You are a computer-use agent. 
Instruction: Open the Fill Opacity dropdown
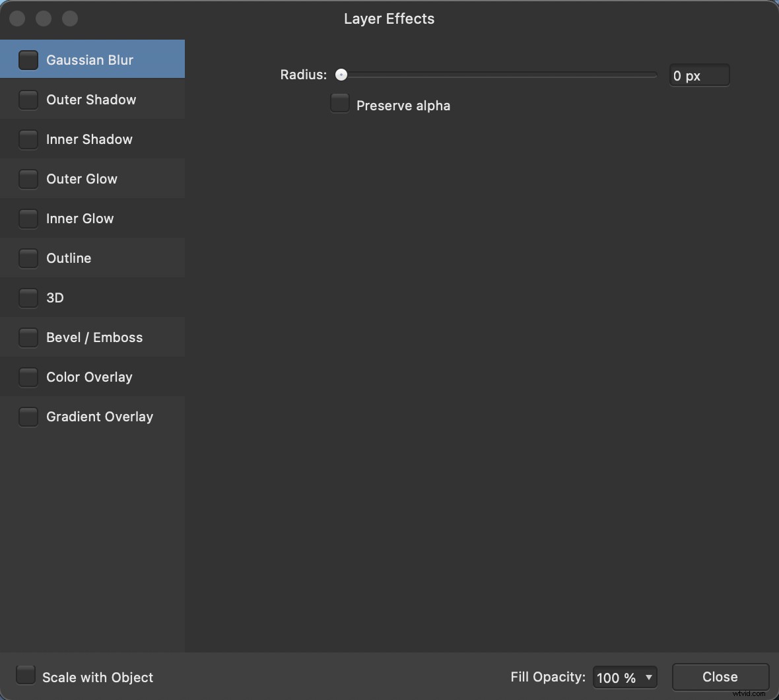pos(625,677)
